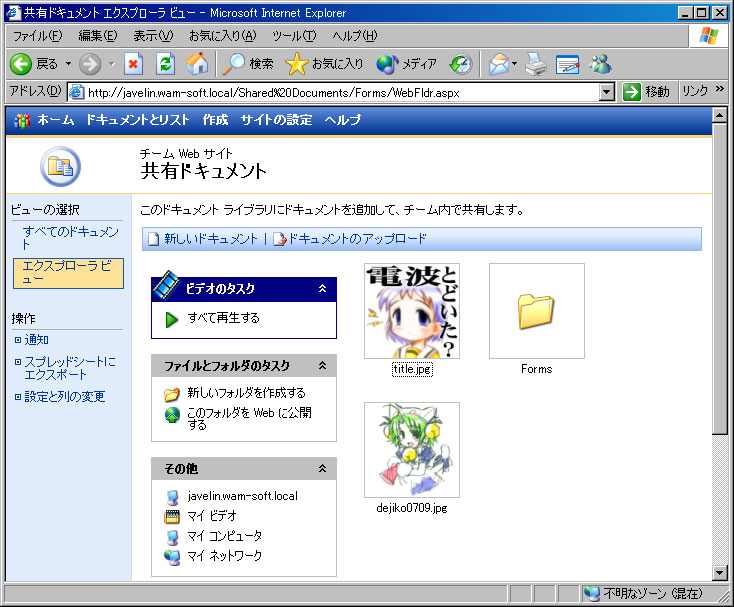Click the green Back arrow icon
This screenshot has width=734, height=607.
click(21, 64)
